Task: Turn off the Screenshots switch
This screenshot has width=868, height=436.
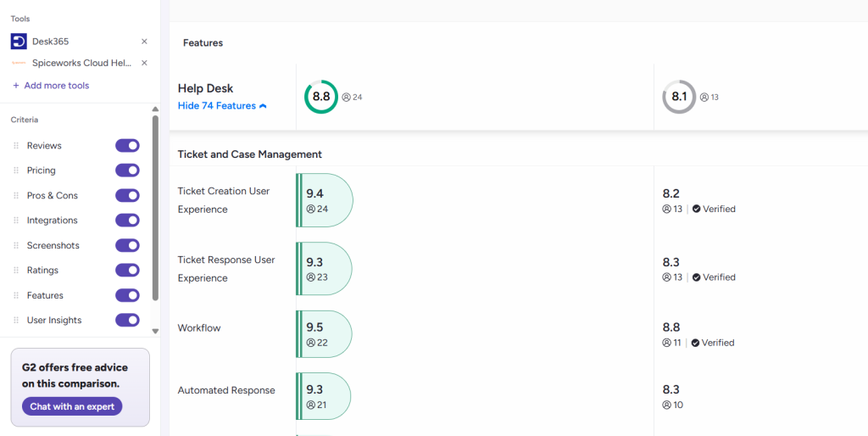Action: (x=127, y=245)
